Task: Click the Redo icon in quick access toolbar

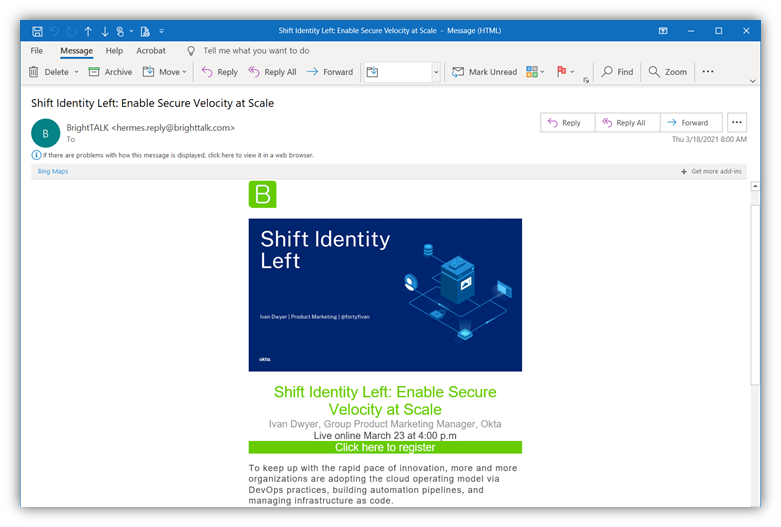Action: 71,31
